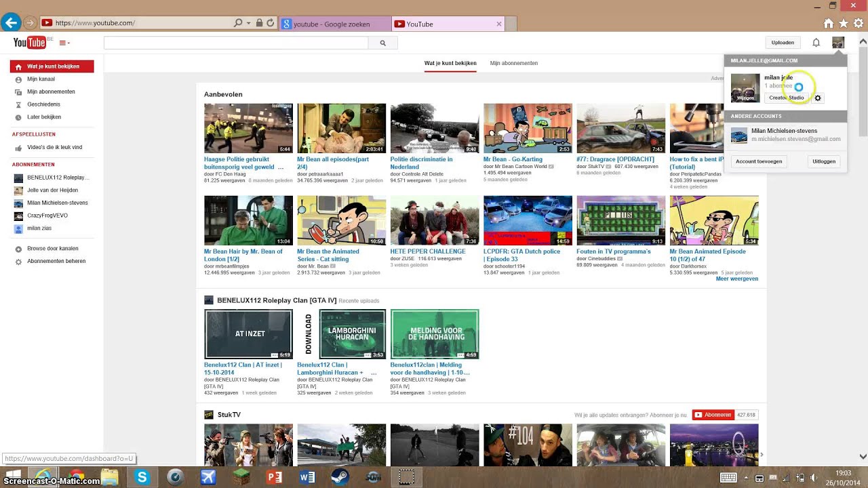Open Jelle van der Heijden subscription
Image resolution: width=868 pixels, height=488 pixels.
[46, 190]
